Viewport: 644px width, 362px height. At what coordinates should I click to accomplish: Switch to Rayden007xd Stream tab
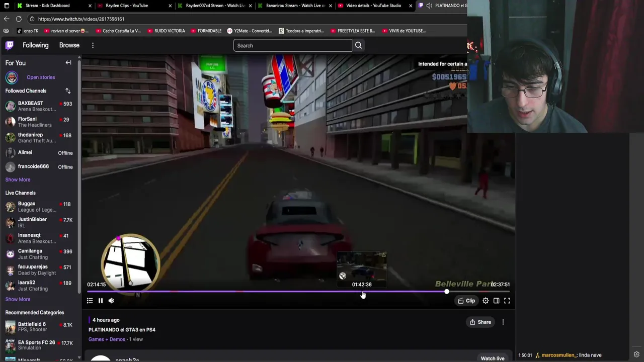point(215,6)
